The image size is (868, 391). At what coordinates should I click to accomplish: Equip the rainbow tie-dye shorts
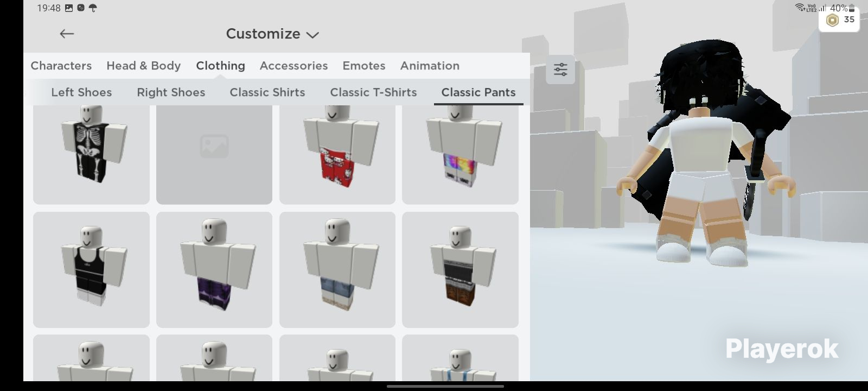(x=460, y=155)
